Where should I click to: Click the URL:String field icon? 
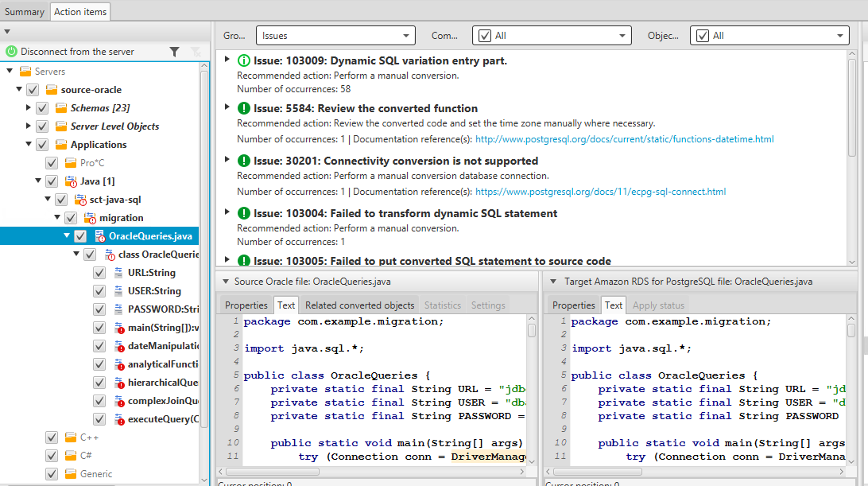(x=118, y=273)
